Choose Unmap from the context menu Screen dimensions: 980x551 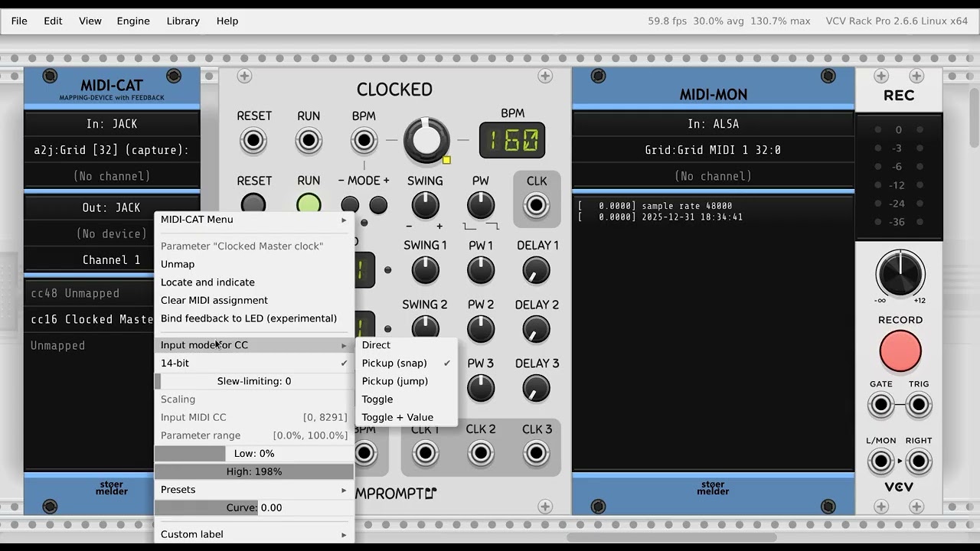point(254,264)
